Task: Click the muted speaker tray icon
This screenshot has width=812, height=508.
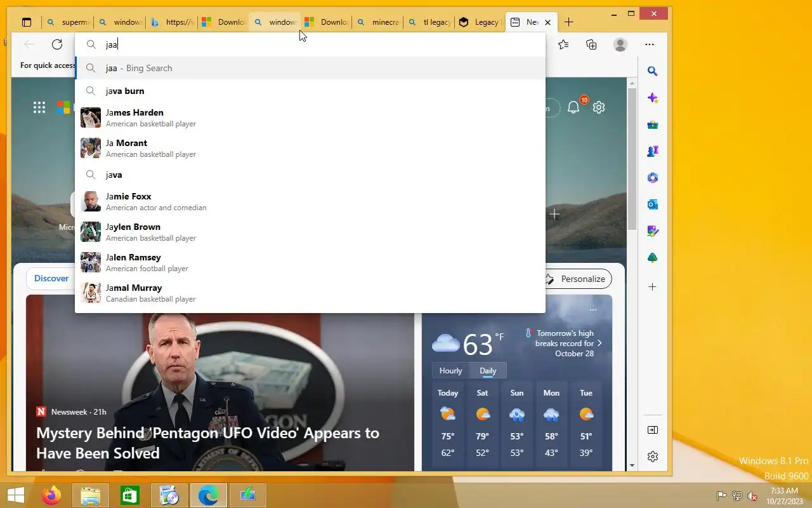Action: pyautogui.click(x=752, y=496)
